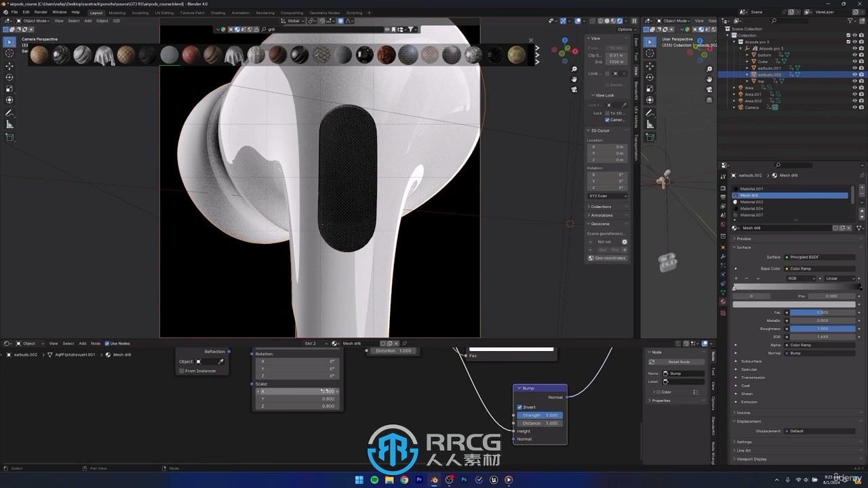Open the Render menu
The width and height of the screenshot is (868, 488).
click(41, 12)
